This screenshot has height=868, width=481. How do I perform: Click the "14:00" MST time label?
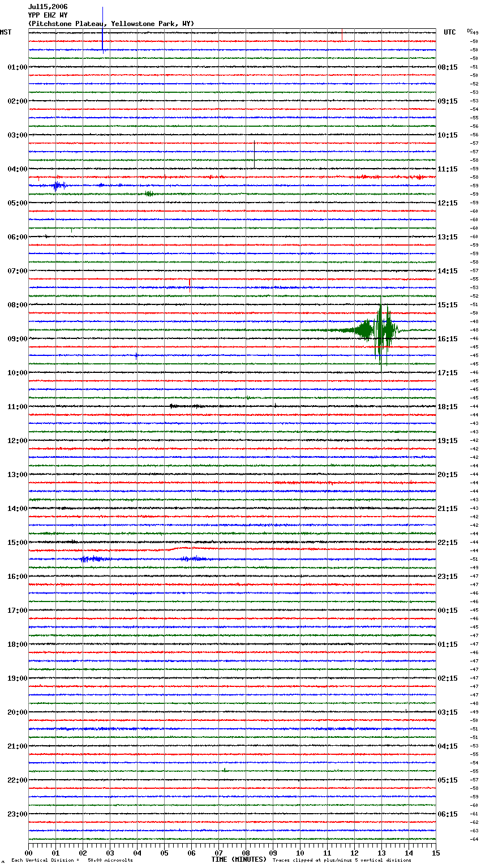tap(18, 509)
